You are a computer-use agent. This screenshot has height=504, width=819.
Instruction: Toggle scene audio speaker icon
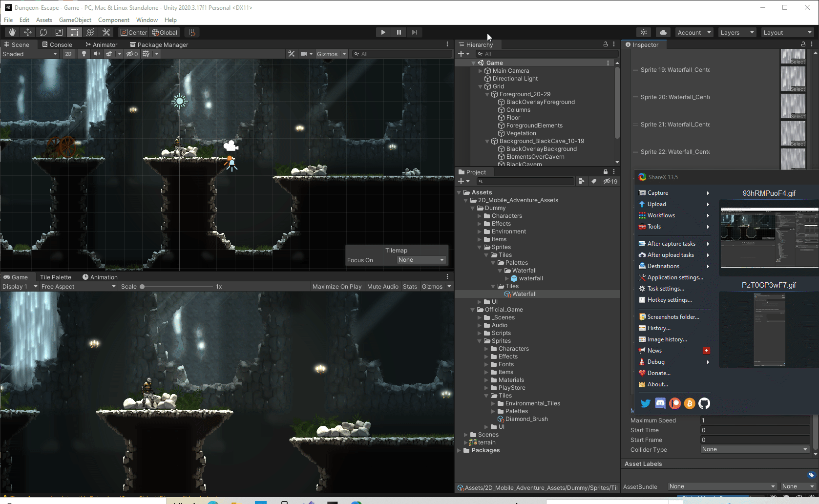coord(97,54)
